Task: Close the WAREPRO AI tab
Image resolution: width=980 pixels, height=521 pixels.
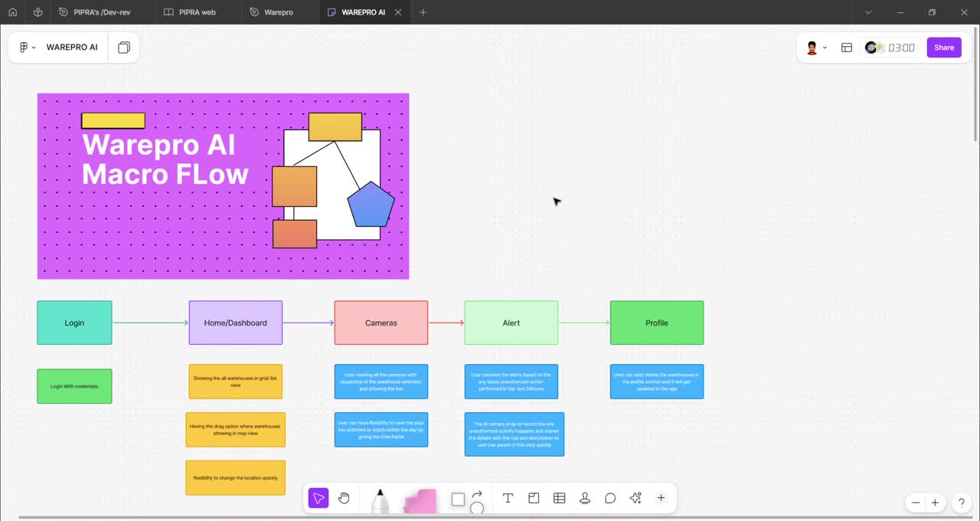Action: tap(398, 12)
